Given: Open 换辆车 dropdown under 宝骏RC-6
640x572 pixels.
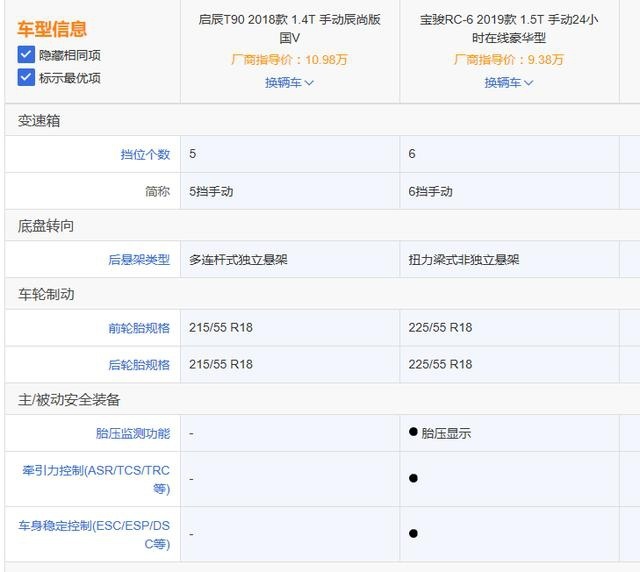Looking at the screenshot, I should click(x=509, y=82).
